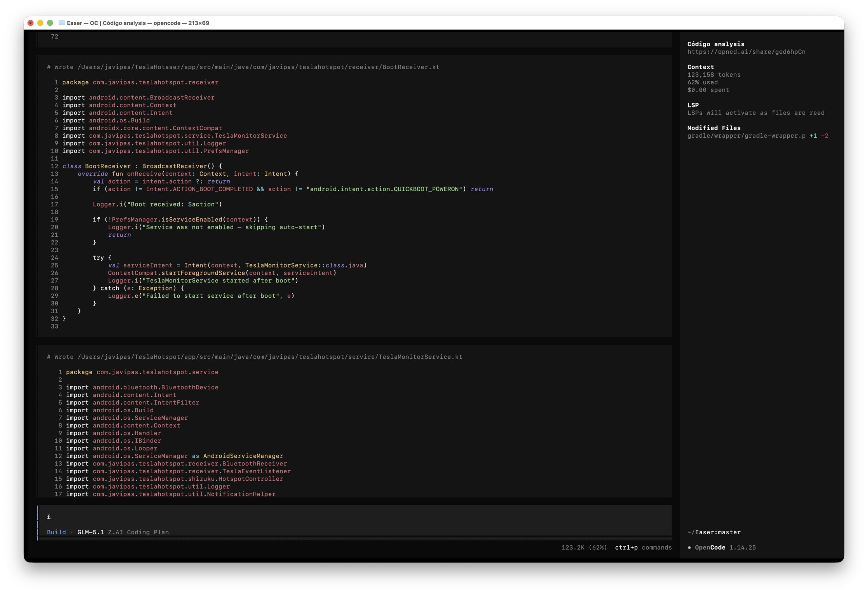Screen dimensions: 868x594
Task: Click the ~/Easer:master path label
Action: coord(713,532)
